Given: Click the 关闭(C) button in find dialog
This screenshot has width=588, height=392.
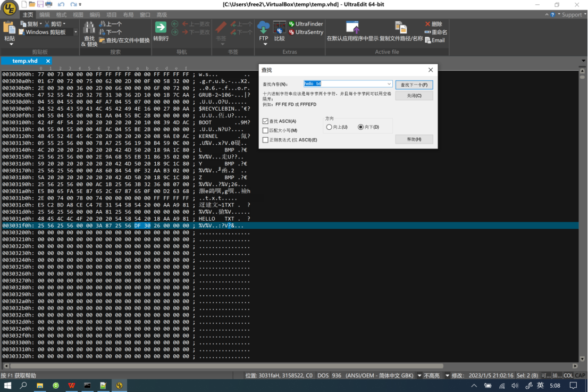Looking at the screenshot, I should (414, 96).
